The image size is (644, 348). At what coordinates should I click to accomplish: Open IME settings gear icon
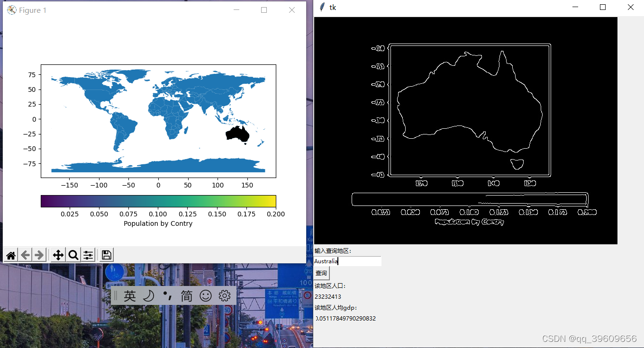click(x=224, y=296)
